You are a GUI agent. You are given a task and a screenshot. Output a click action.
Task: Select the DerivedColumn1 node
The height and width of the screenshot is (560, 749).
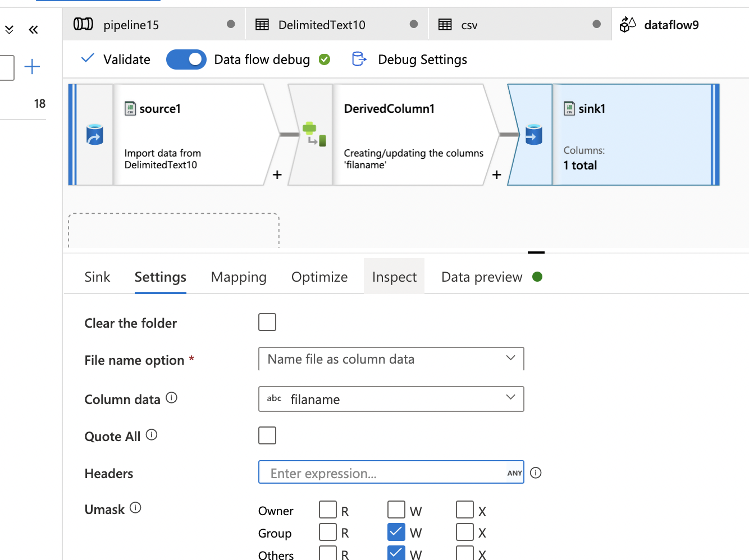coord(393,135)
